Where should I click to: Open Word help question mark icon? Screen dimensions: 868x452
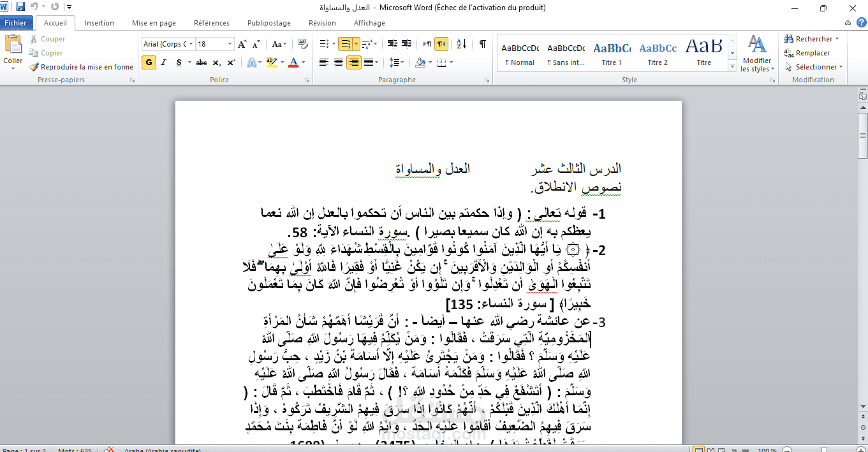click(861, 23)
